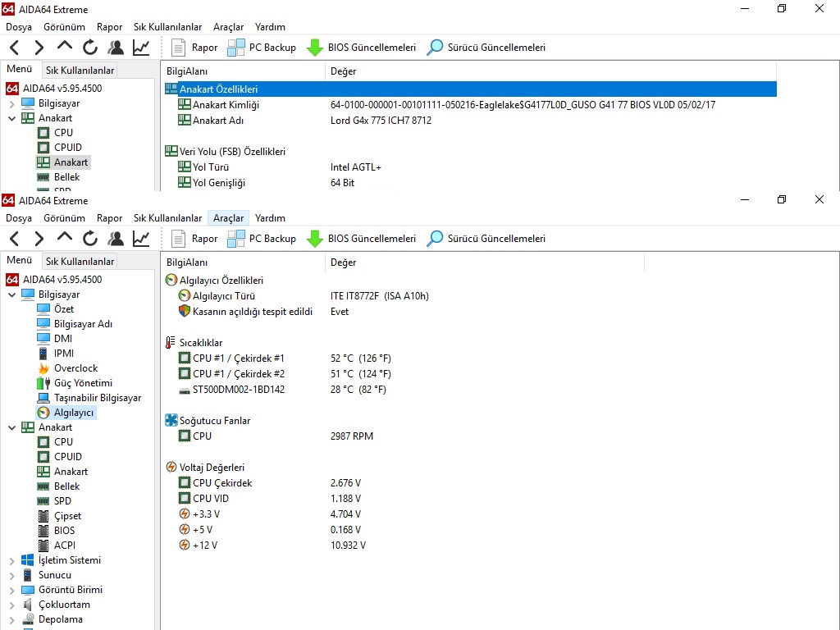The height and width of the screenshot is (630, 840).
Task: Select CPU in upper window tree
Action: 63,133
